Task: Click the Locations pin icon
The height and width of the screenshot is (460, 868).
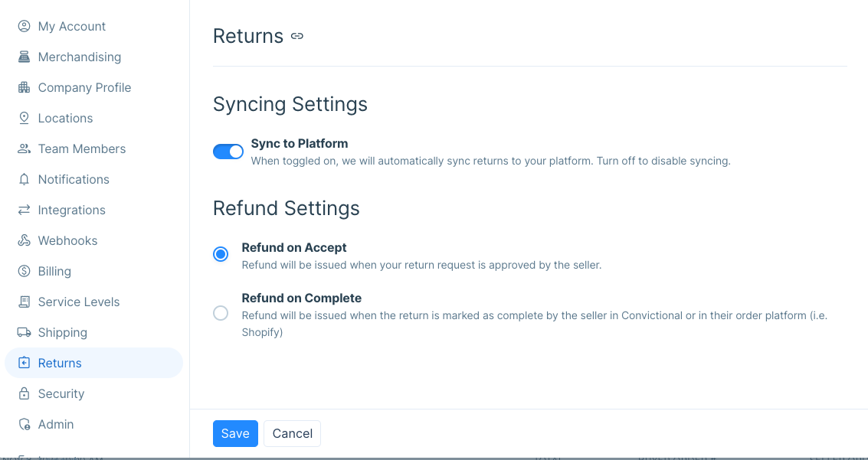Action: 24,118
